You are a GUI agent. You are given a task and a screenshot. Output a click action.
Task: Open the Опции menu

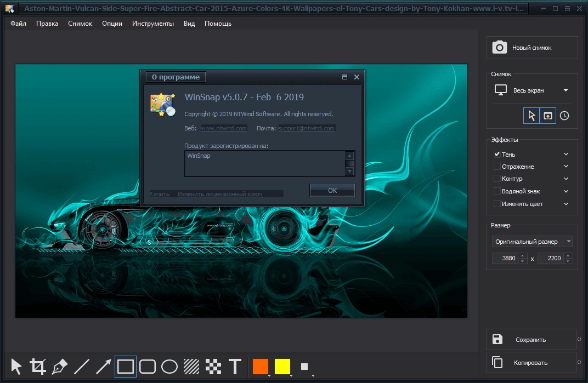click(x=112, y=23)
